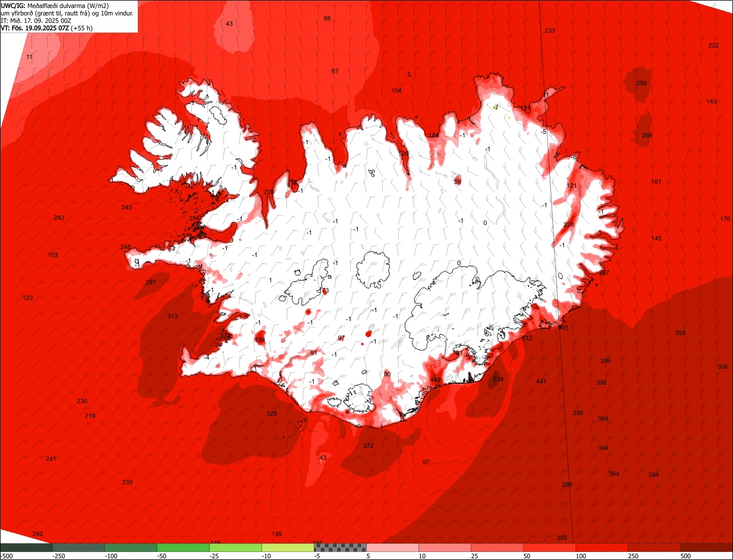733x560 pixels.
Task: Click the map value 534
Action: click(x=498, y=379)
